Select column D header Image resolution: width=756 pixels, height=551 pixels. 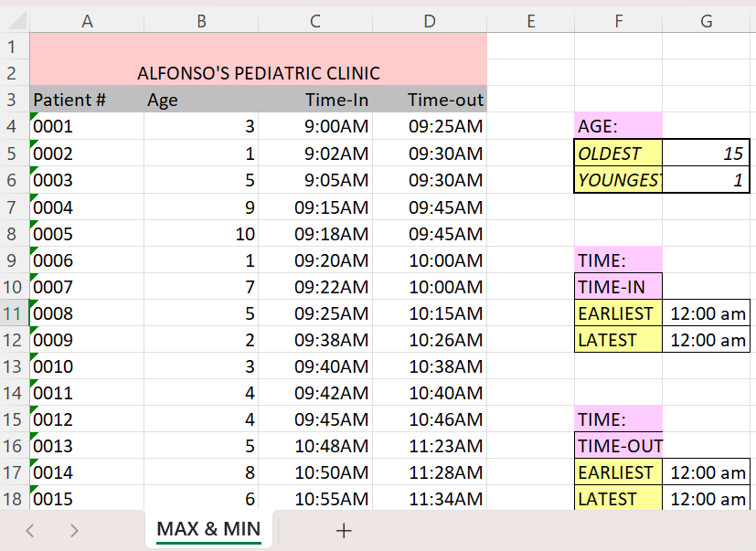[430, 21]
